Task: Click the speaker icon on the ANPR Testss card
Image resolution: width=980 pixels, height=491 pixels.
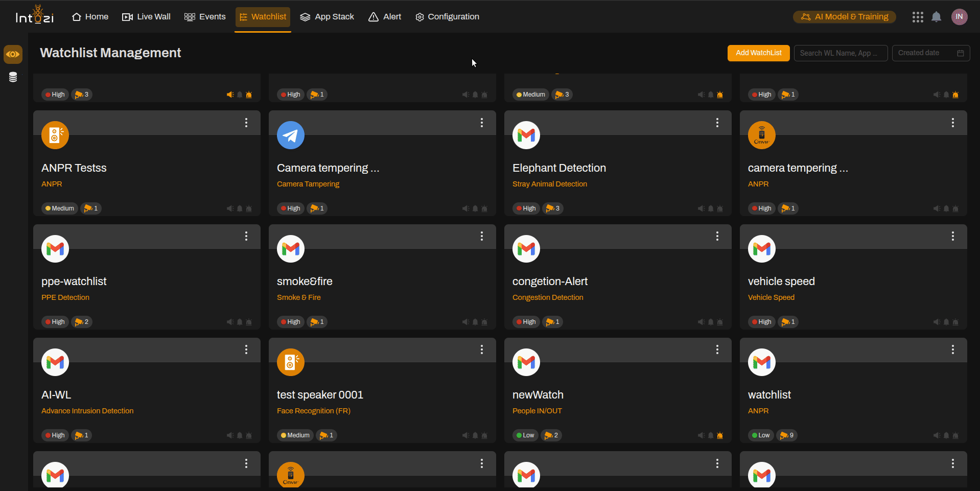Action: [230, 208]
